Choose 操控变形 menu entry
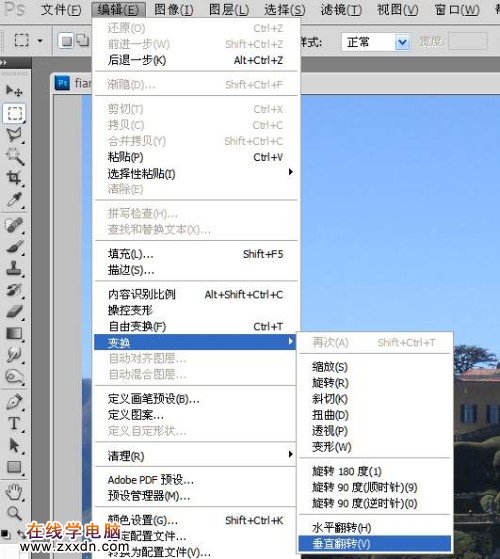The height and width of the screenshot is (559, 500). 195,311
